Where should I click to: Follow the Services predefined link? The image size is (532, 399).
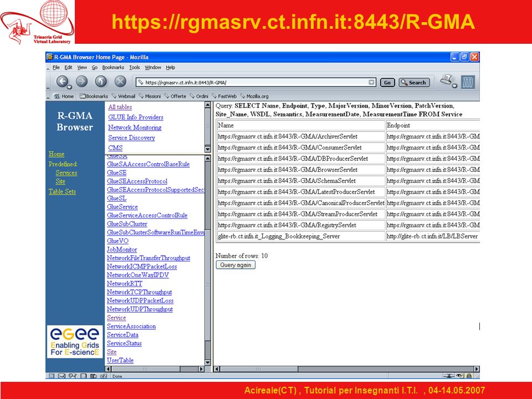66,173
